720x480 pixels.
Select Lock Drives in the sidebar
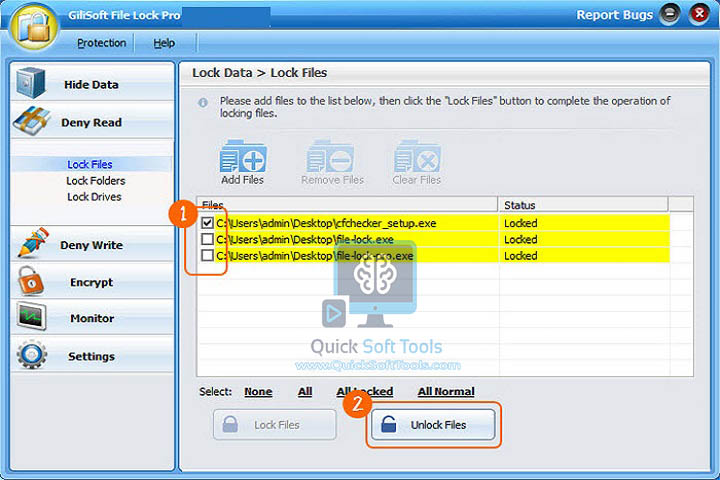coord(94,197)
